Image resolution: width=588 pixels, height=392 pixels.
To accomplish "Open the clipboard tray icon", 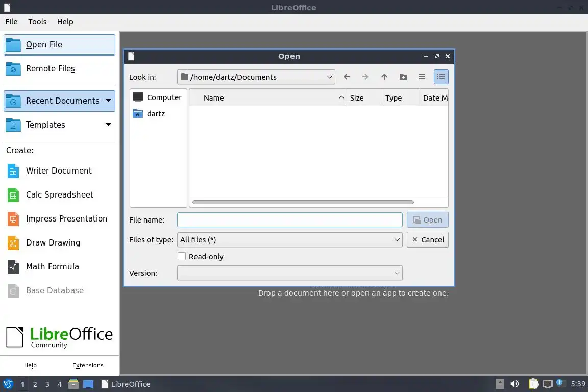I will coord(533,384).
